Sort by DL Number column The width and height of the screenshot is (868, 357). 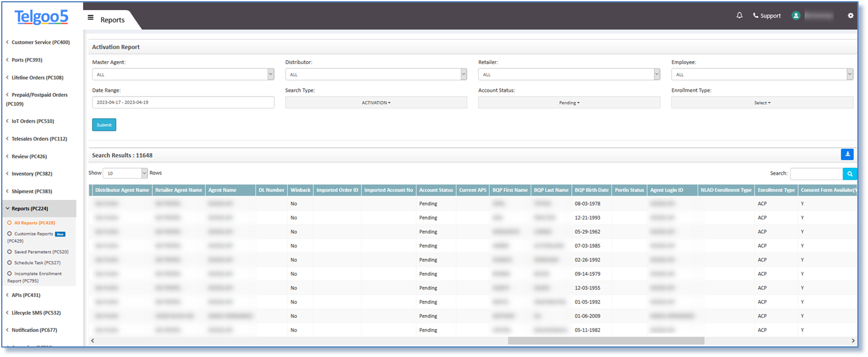pos(271,190)
